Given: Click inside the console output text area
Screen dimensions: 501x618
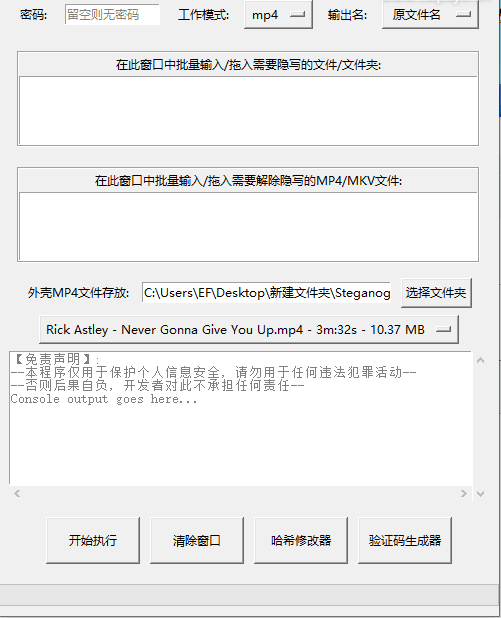Looking at the screenshot, I should point(240,418).
